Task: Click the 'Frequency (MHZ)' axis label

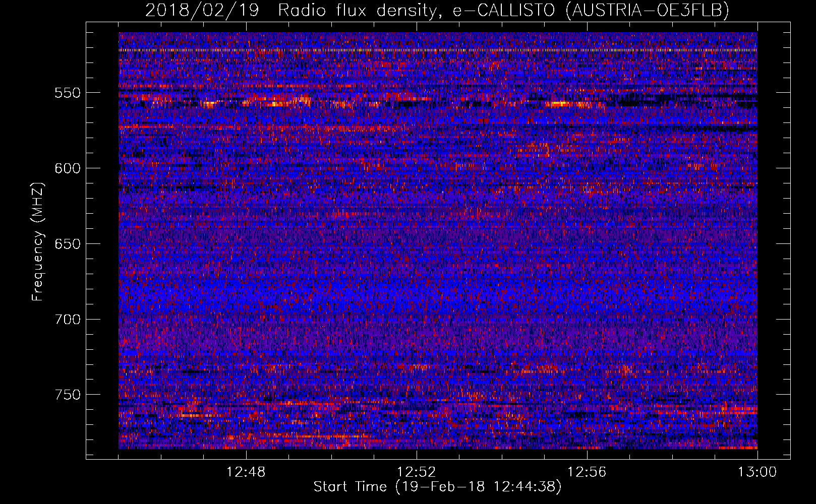Action: (38, 241)
